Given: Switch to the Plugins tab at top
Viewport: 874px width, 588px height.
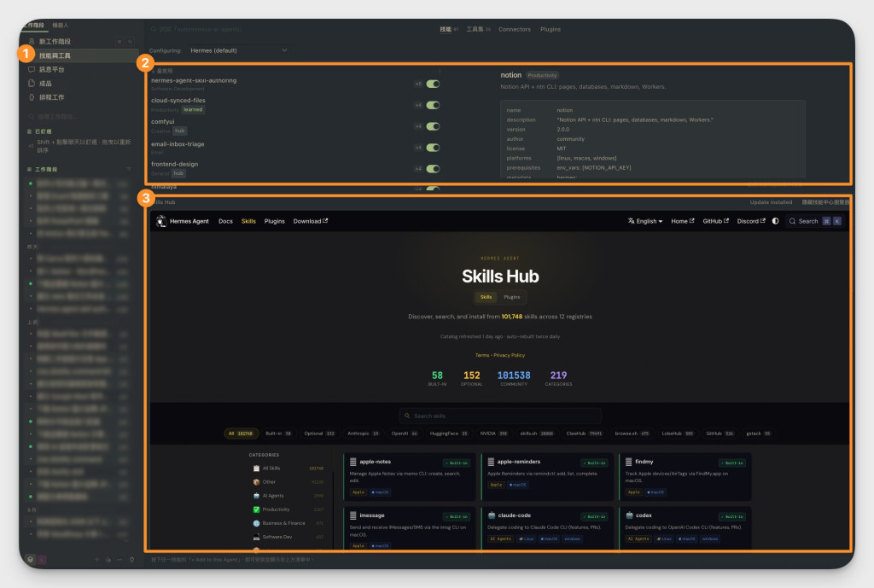Looking at the screenshot, I should tap(551, 30).
